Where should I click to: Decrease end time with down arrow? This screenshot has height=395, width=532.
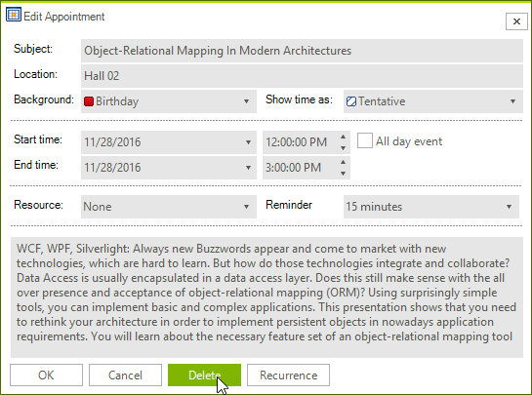point(343,174)
